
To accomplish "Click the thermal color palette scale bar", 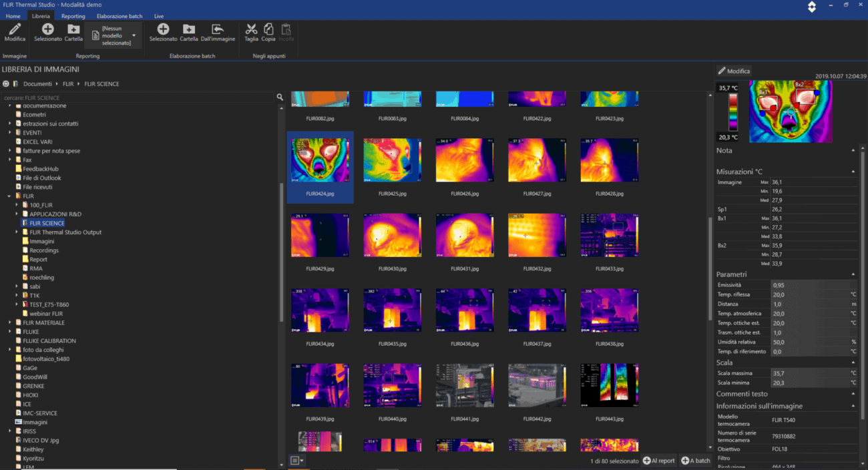I will [732, 111].
